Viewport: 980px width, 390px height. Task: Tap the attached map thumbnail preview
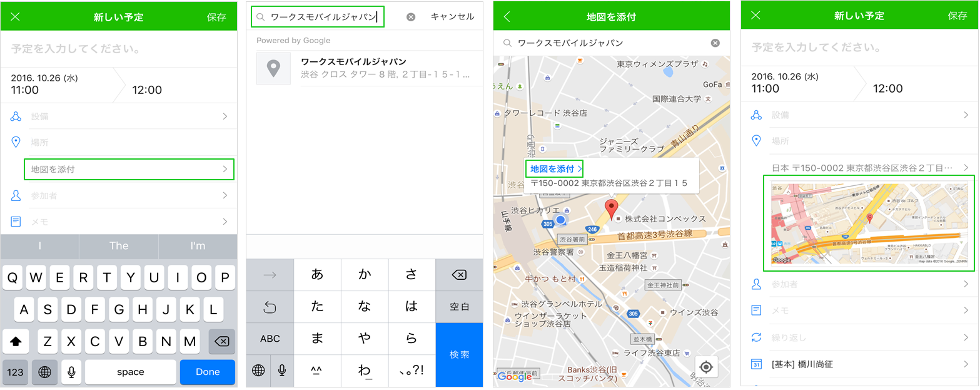[x=869, y=223]
